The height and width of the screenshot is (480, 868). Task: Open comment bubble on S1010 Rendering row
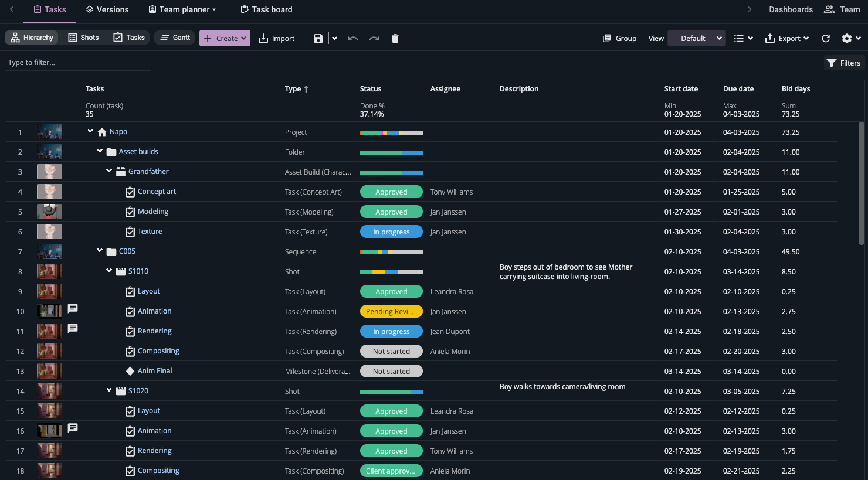click(x=73, y=328)
